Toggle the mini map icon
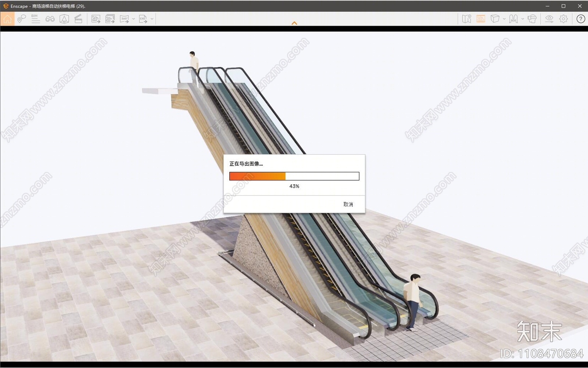Viewport: 588px width, 368px height. [467, 19]
